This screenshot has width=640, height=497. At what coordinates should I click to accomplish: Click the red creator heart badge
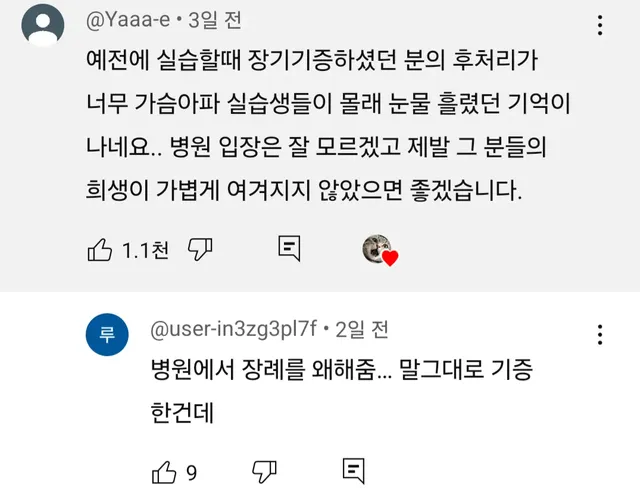tap(390, 257)
